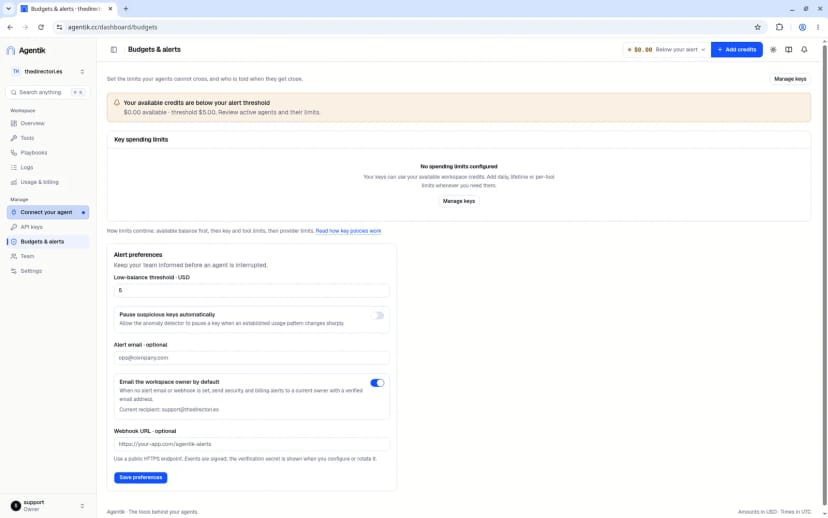828x518 pixels.
Task: Open the $0.00 Below your alert dropdown
Action: pyautogui.click(x=666, y=50)
